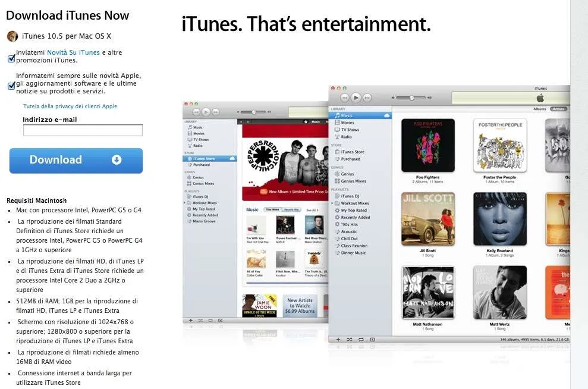Select the Class Reunion playlist
The width and height of the screenshot is (588, 389).
click(354, 246)
